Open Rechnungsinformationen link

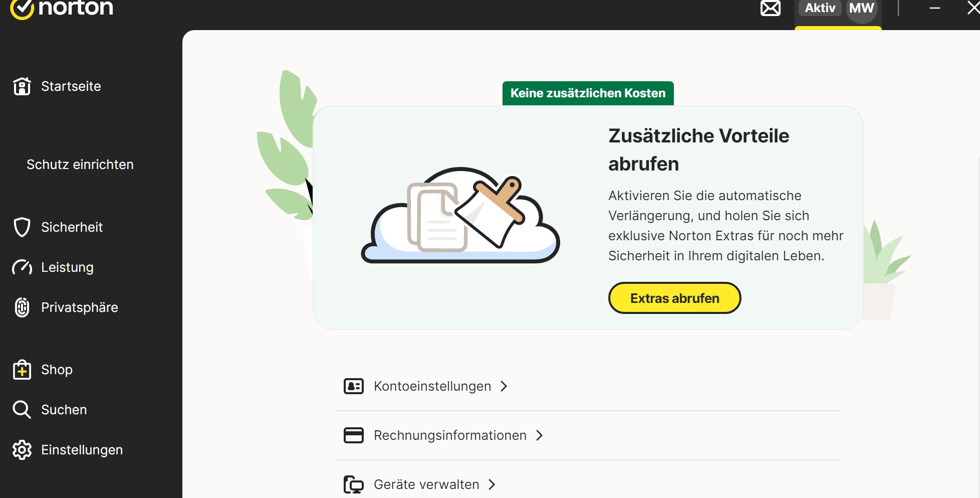click(450, 435)
